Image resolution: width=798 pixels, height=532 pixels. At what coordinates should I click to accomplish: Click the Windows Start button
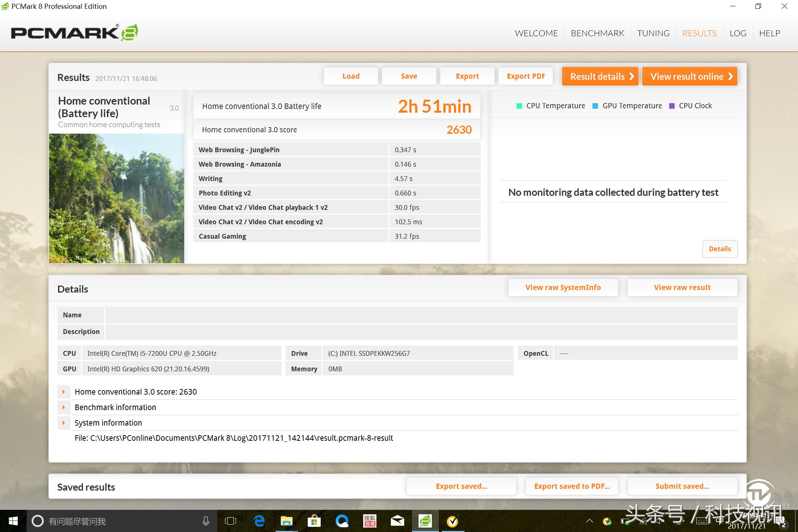13,521
